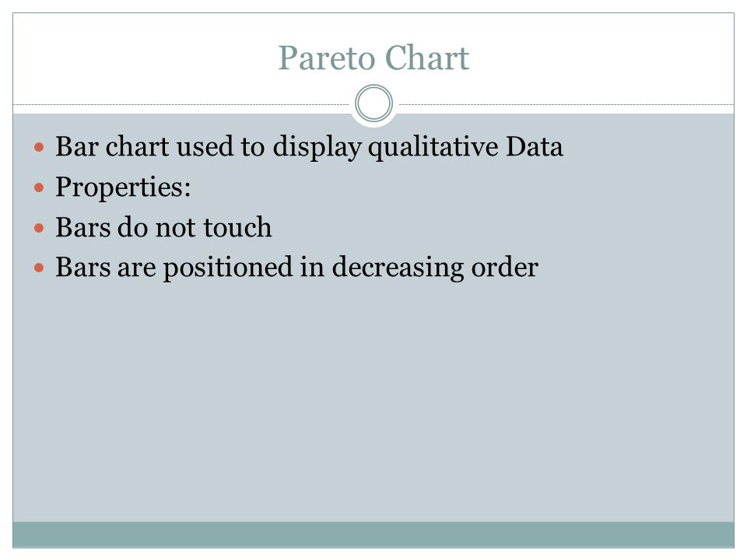
Task: Click the word 'display' in first bullet
Action: [x=317, y=147]
